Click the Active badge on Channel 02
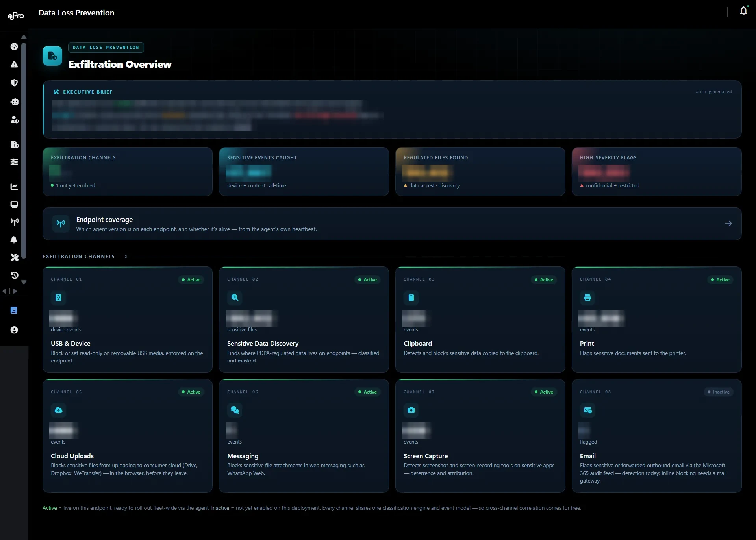Image resolution: width=756 pixels, height=540 pixels. (x=367, y=279)
